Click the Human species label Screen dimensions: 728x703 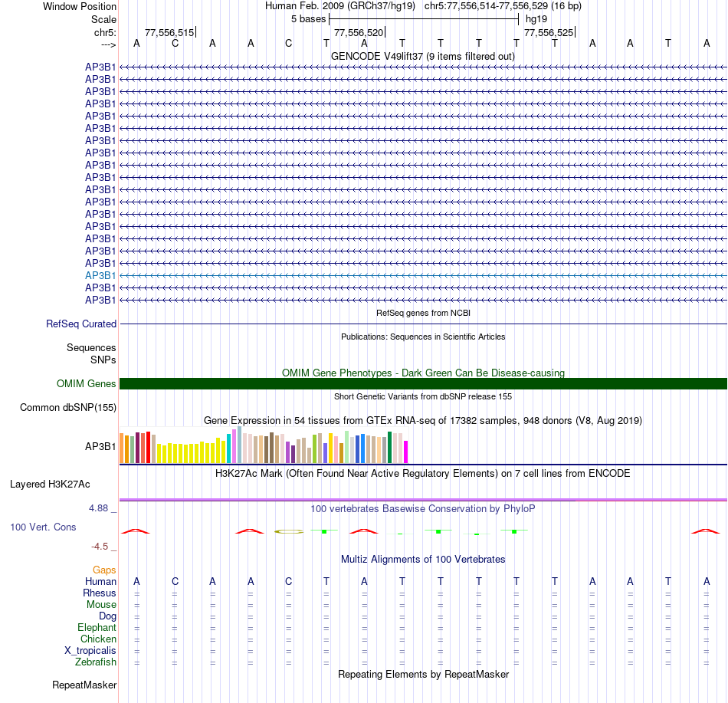coord(100,581)
